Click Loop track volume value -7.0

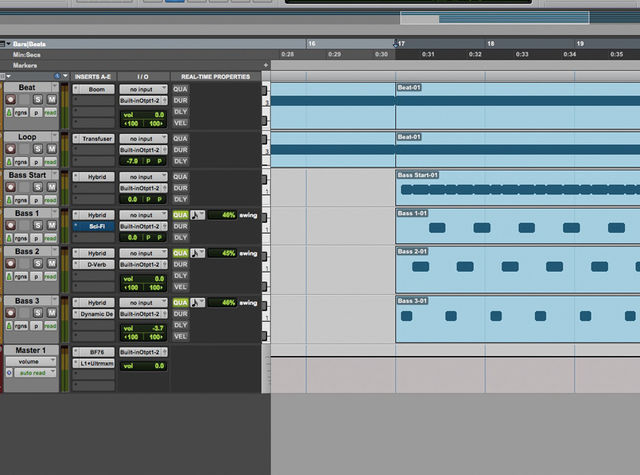click(x=131, y=161)
